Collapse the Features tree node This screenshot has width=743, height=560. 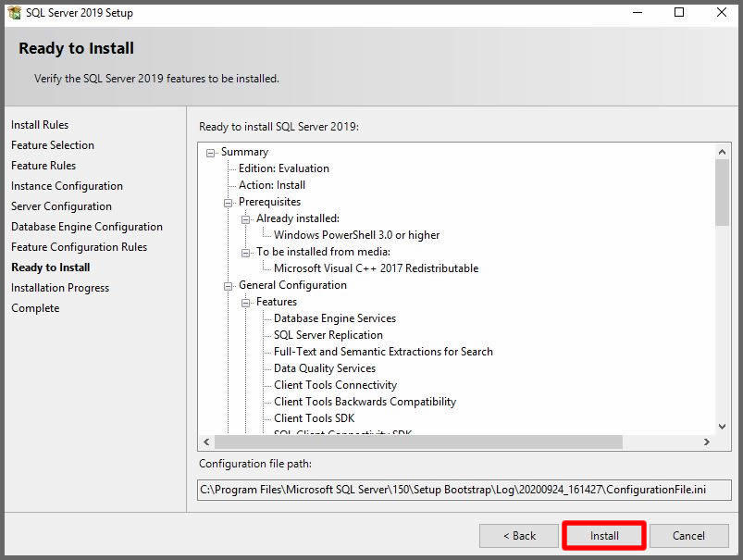coord(246,302)
